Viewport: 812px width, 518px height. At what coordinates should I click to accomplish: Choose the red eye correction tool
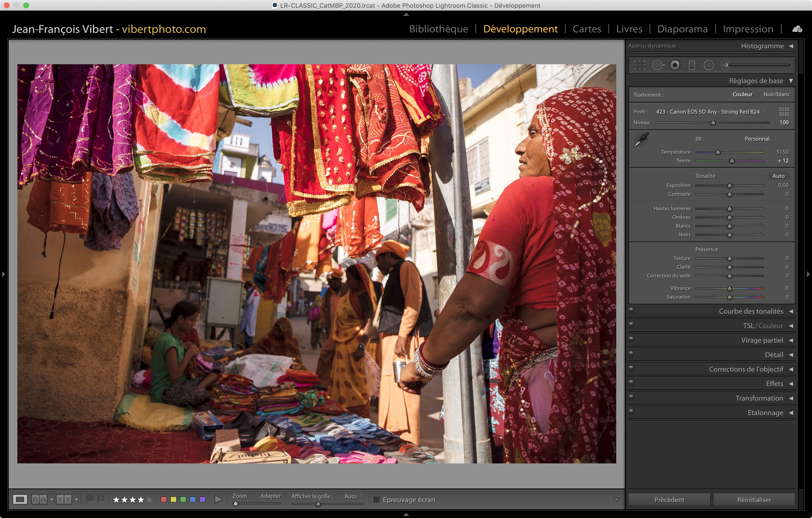click(675, 65)
